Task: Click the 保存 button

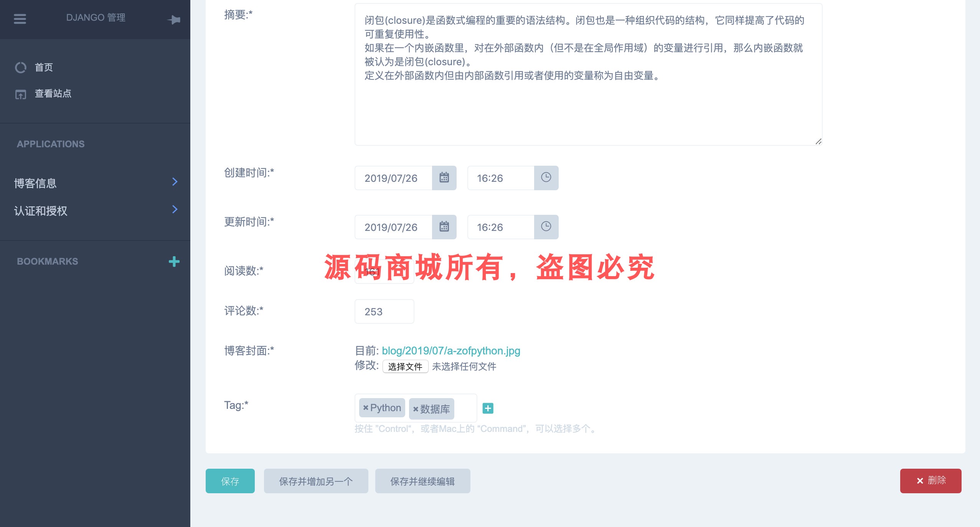Action: pyautogui.click(x=230, y=481)
